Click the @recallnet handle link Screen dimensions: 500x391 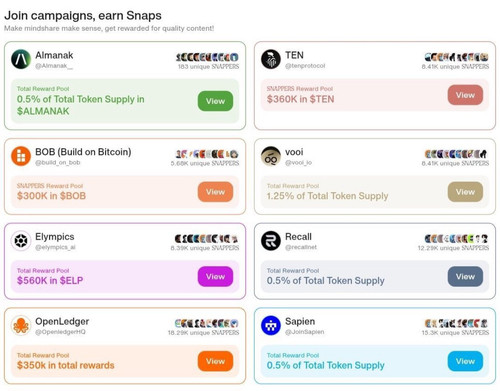[x=301, y=247]
